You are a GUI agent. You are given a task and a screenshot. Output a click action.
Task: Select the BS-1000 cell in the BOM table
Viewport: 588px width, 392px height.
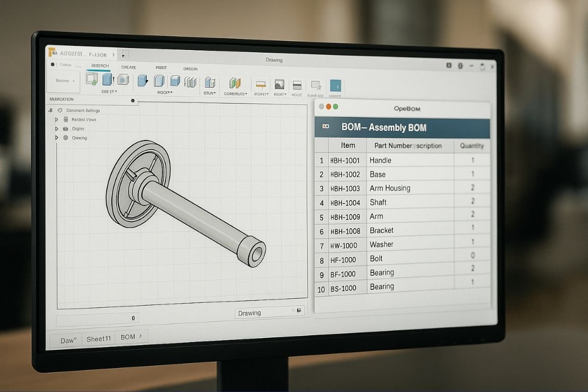[x=347, y=288]
